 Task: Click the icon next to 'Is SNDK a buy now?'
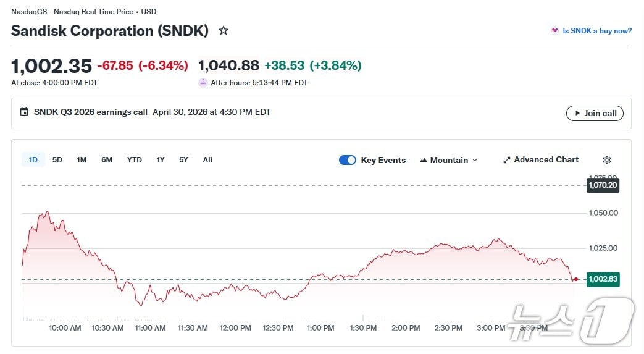click(554, 30)
